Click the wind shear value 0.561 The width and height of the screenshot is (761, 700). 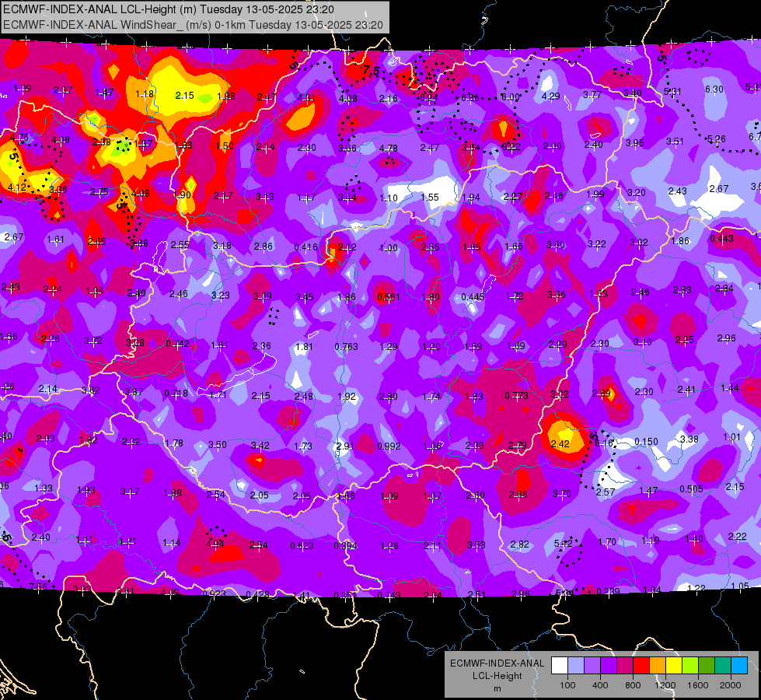click(388, 297)
